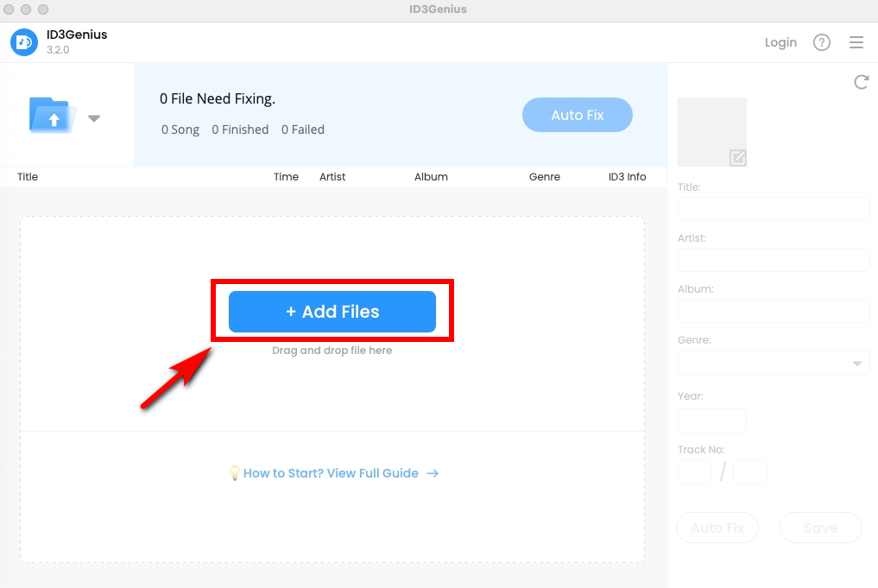Click the arrow icon after View Full Guide

click(433, 473)
